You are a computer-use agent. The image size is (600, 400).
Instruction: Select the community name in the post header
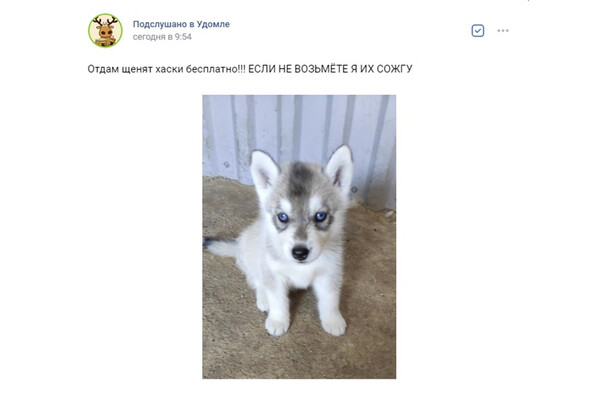tap(181, 24)
